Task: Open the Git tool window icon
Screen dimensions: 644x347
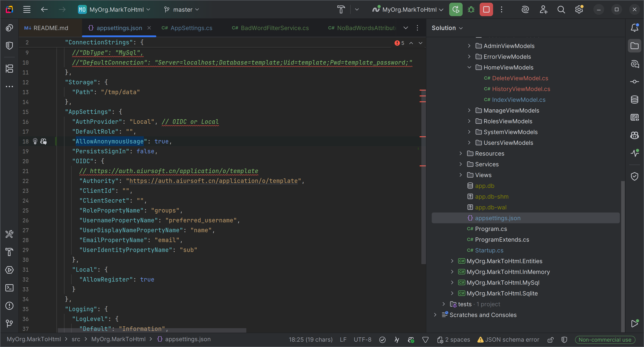Action: (9, 323)
